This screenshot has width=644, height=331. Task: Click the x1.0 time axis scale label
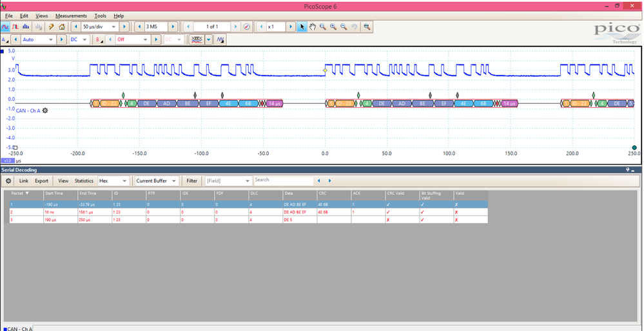pos(7,161)
